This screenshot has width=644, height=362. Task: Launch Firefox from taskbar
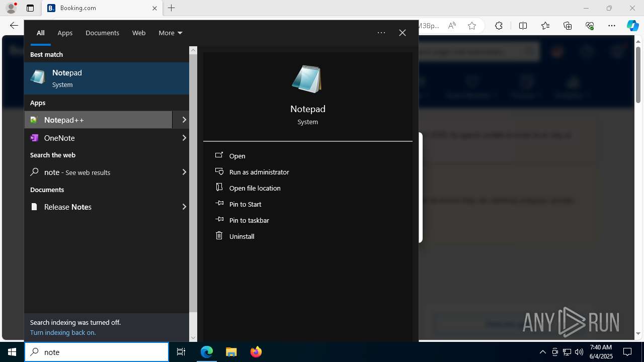(256, 352)
